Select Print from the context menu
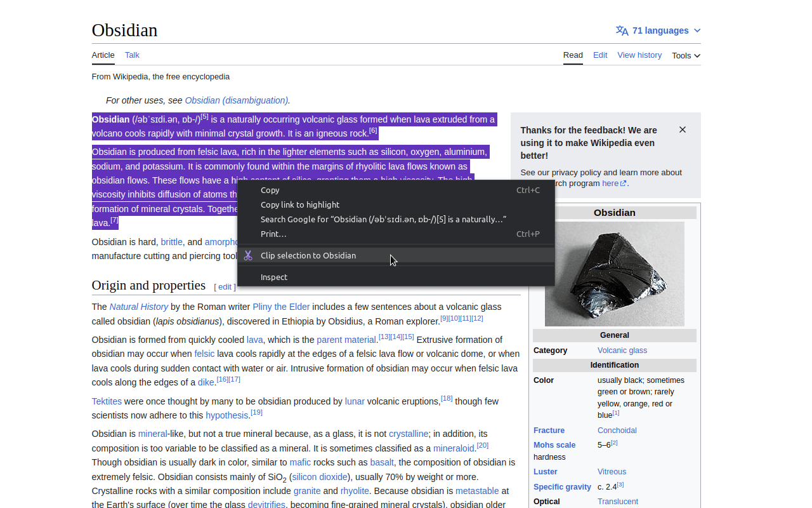 click(x=273, y=234)
